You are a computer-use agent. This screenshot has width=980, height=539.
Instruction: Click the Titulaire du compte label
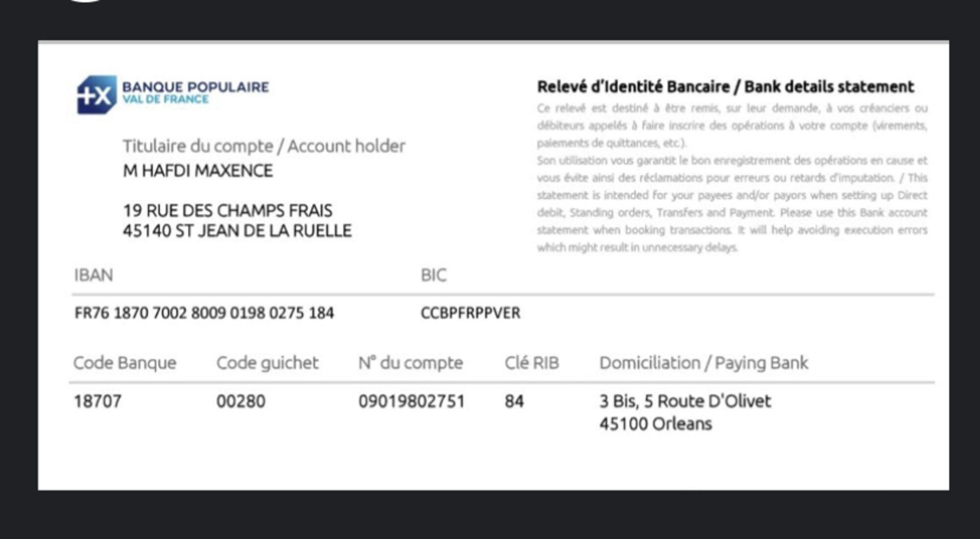(264, 146)
